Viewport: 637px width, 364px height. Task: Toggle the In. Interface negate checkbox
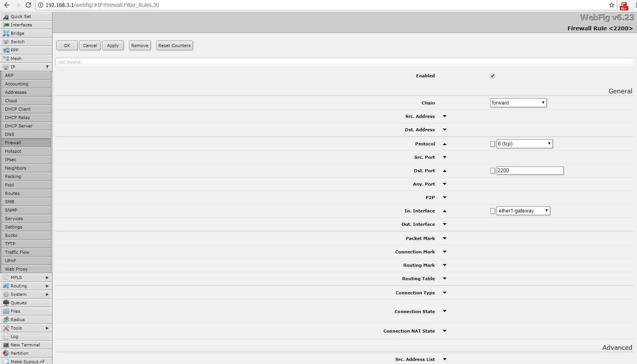[x=493, y=211]
